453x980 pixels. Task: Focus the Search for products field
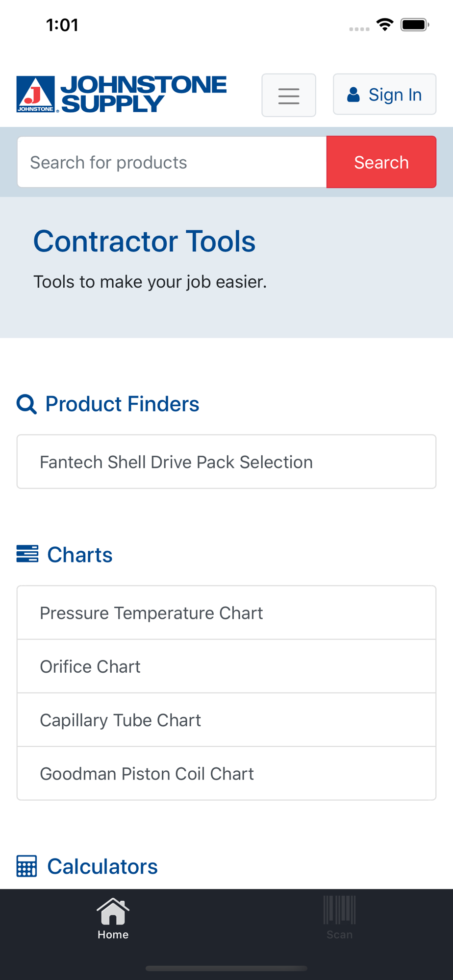coord(172,162)
